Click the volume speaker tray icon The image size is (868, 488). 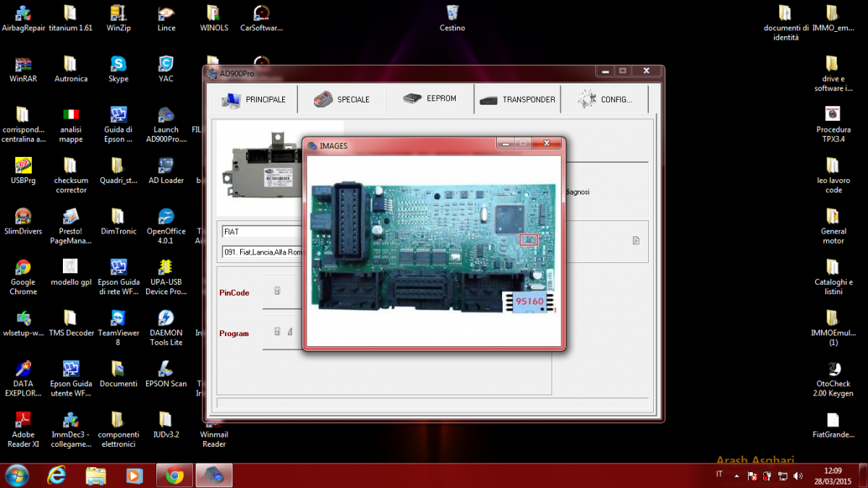[798, 476]
